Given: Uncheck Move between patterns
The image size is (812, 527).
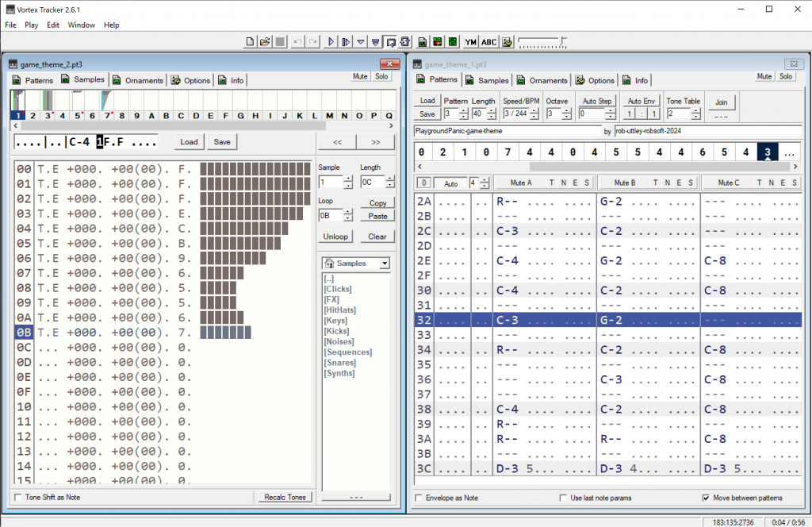Looking at the screenshot, I should pyautogui.click(x=706, y=498).
